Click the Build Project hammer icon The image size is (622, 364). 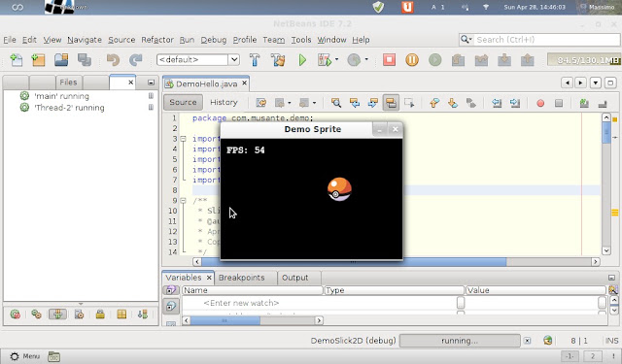click(x=255, y=60)
